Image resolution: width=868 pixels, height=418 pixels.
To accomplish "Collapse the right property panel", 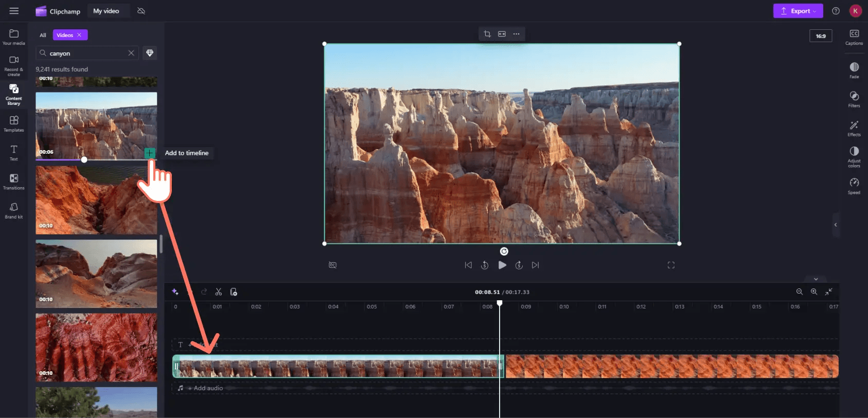I will (x=836, y=225).
